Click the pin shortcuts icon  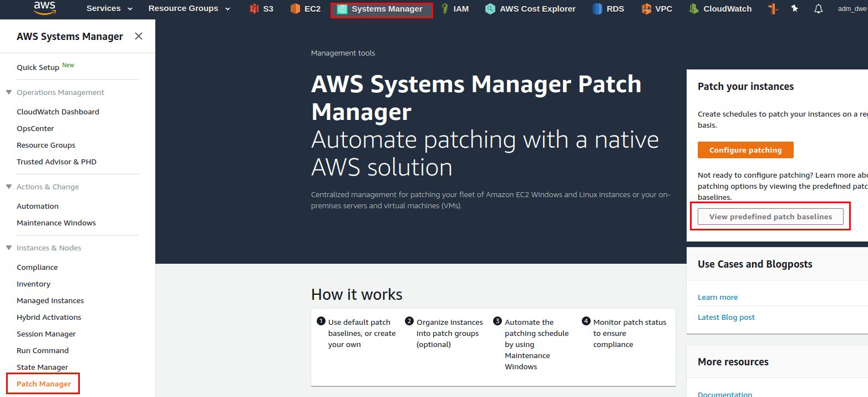point(795,9)
